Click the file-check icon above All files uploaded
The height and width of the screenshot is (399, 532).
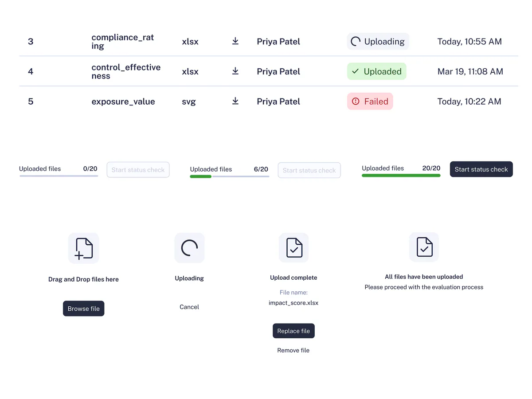click(x=424, y=247)
